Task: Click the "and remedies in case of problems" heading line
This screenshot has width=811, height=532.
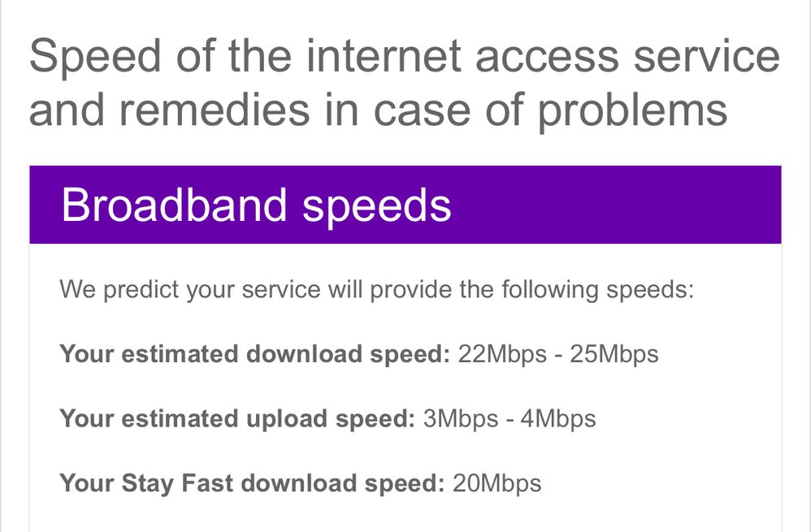Action: click(378, 109)
